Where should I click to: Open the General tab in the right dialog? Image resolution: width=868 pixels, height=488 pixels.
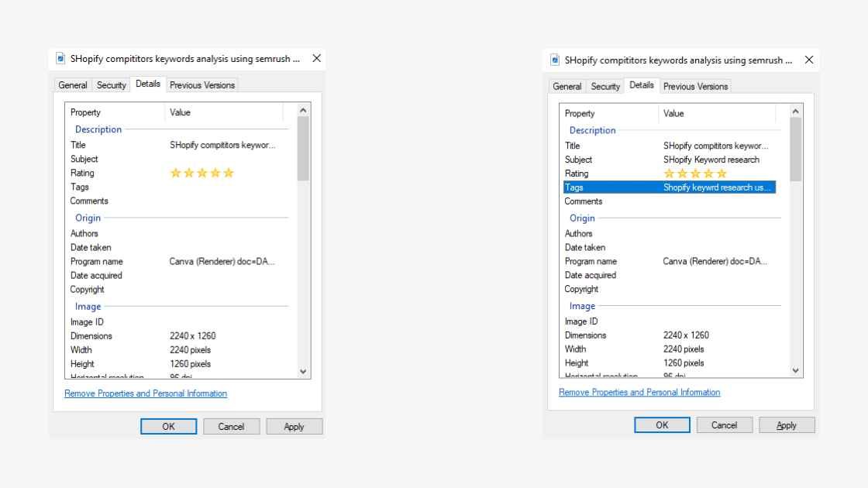pyautogui.click(x=567, y=86)
